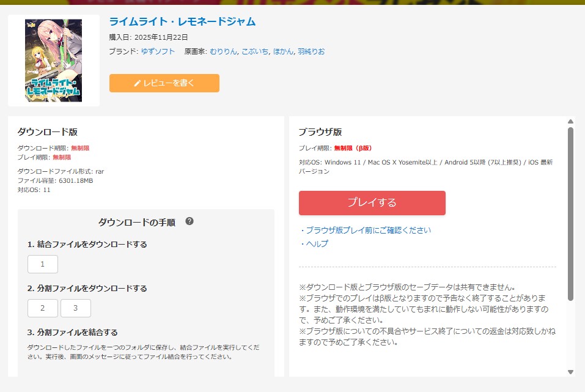
Task: Click the gray scrollbar thumb in browser panel
Action: pyautogui.click(x=570, y=214)
